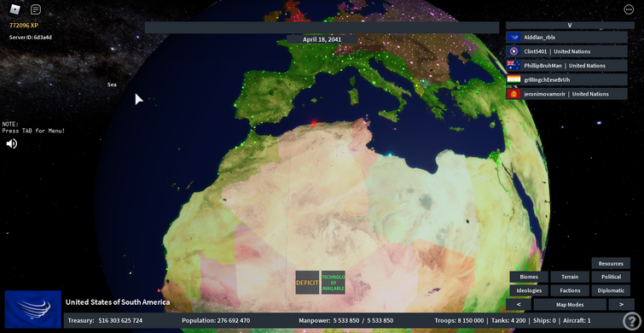Open the Roblox chat icon
Image resolution: width=644 pixels, height=333 pixels.
coord(36,9)
